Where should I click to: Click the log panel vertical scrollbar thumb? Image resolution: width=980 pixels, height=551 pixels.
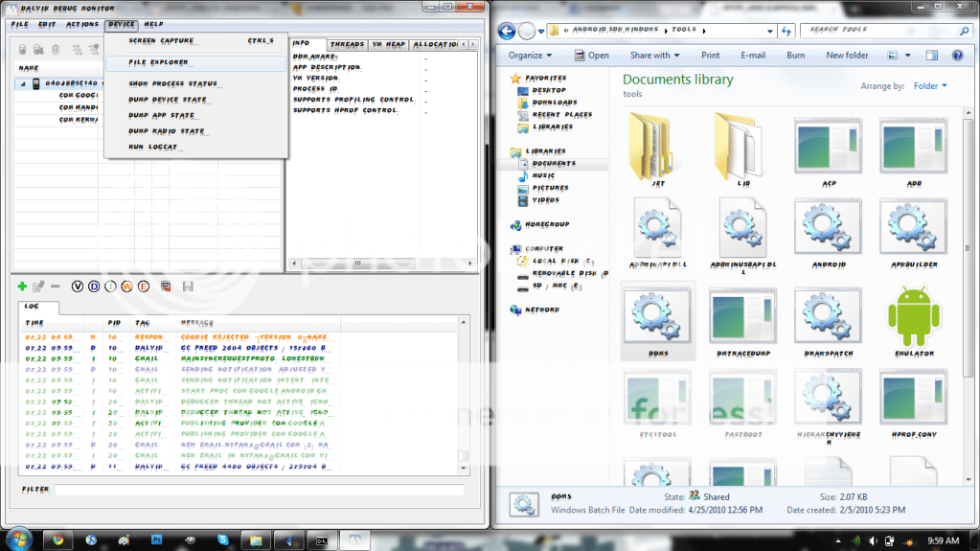click(x=463, y=456)
